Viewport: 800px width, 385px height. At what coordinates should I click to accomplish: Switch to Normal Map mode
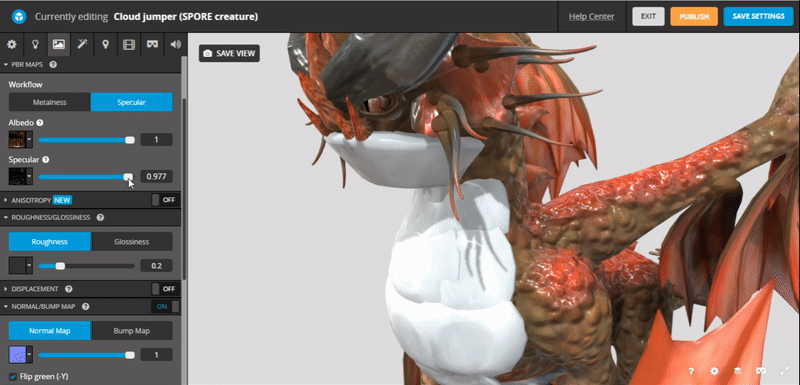(x=49, y=330)
